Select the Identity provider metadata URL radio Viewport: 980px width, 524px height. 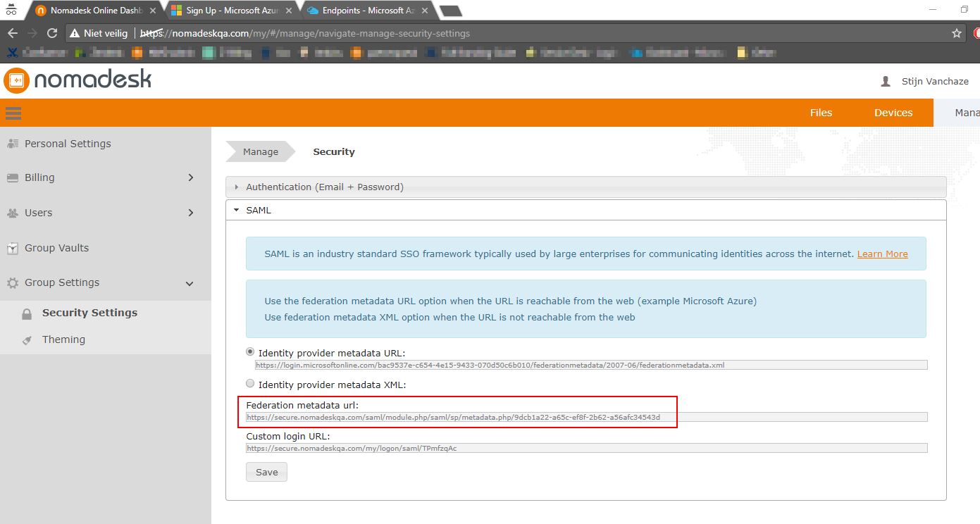point(250,351)
